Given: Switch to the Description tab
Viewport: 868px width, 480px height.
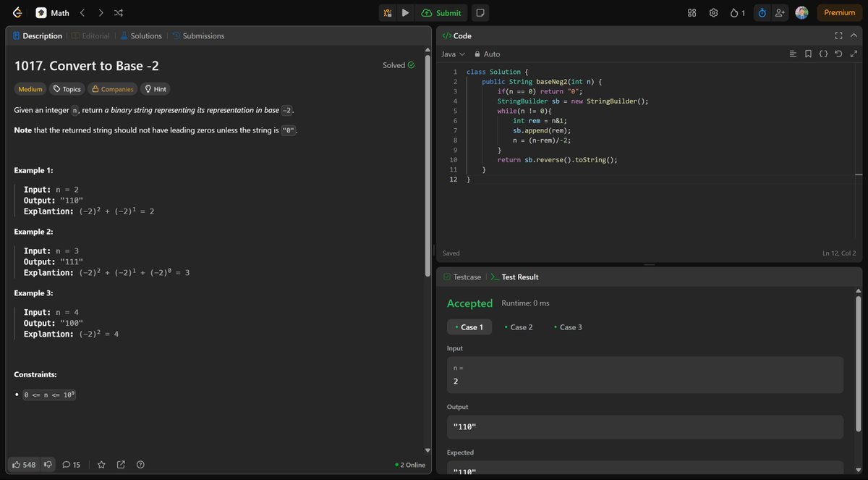Looking at the screenshot, I should [x=38, y=35].
